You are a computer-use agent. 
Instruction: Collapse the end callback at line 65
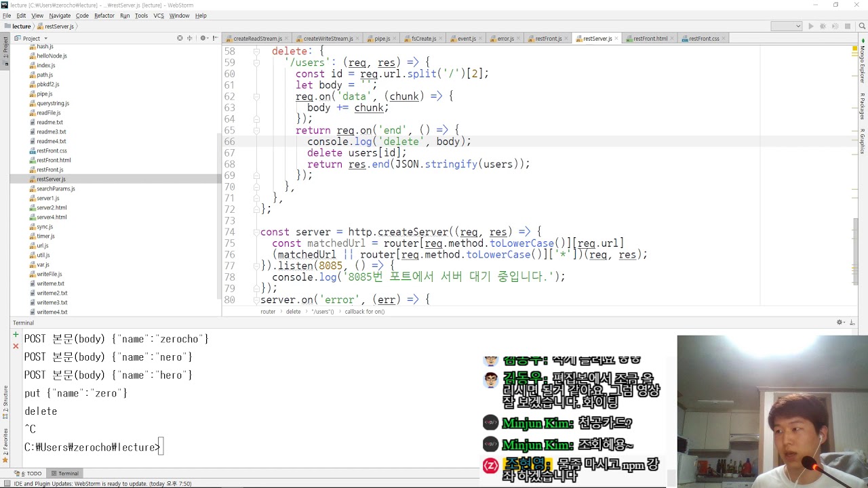click(x=256, y=130)
